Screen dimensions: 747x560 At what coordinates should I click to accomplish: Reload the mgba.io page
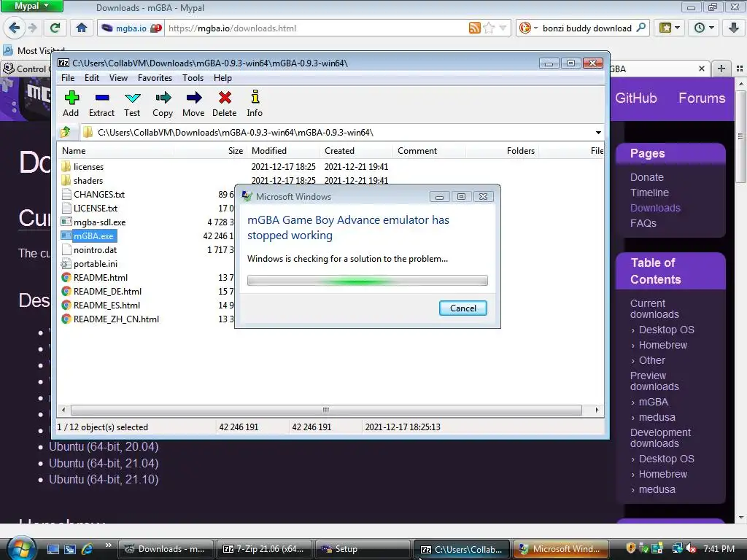[x=55, y=28]
